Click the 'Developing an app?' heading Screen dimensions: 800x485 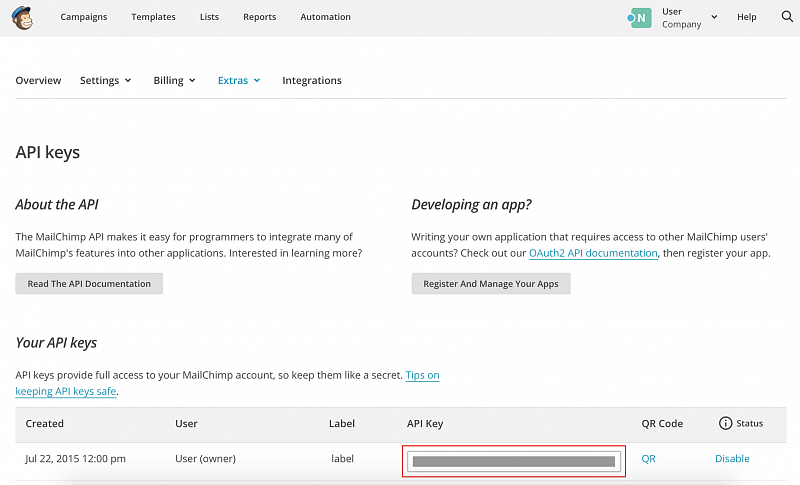(x=471, y=205)
